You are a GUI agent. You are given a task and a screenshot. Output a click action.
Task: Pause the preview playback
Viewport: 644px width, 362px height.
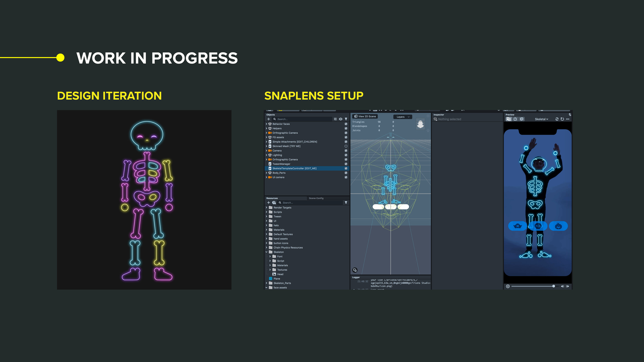pos(508,286)
